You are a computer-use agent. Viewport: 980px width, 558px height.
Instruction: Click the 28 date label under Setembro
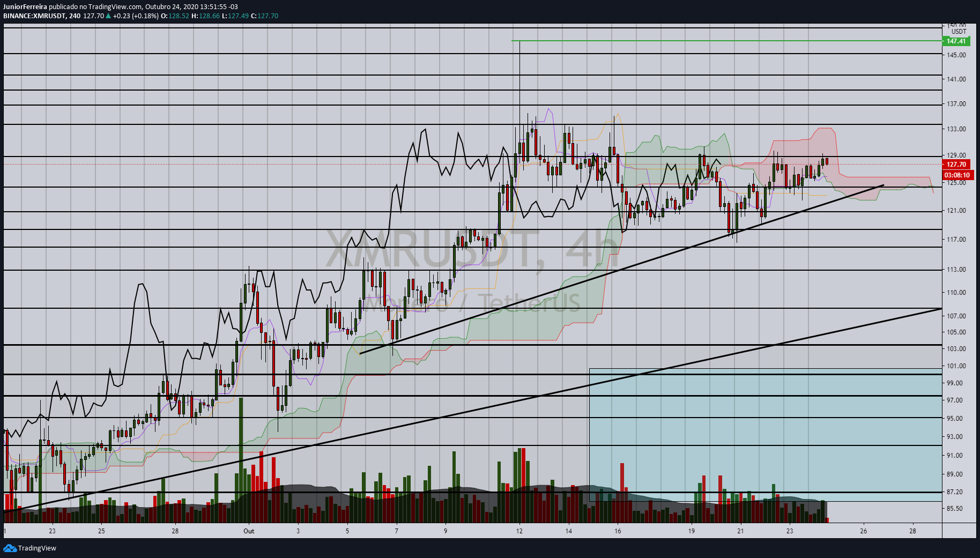[x=175, y=531]
